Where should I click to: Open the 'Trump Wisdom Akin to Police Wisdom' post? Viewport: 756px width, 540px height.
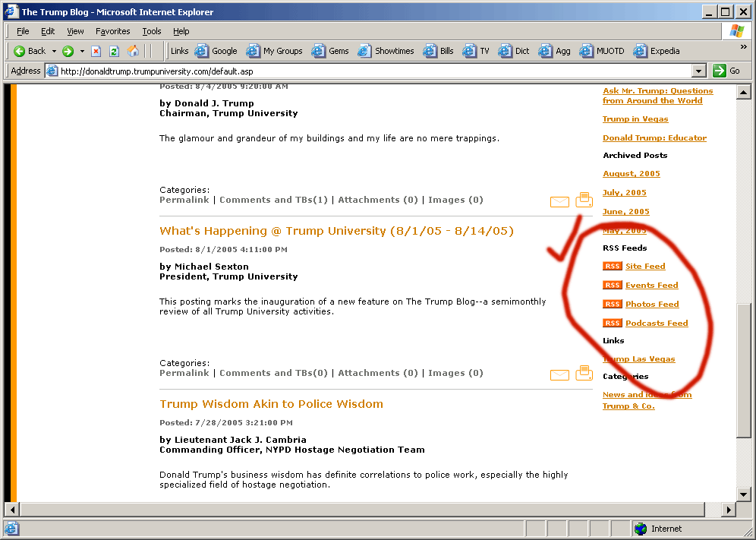point(271,404)
